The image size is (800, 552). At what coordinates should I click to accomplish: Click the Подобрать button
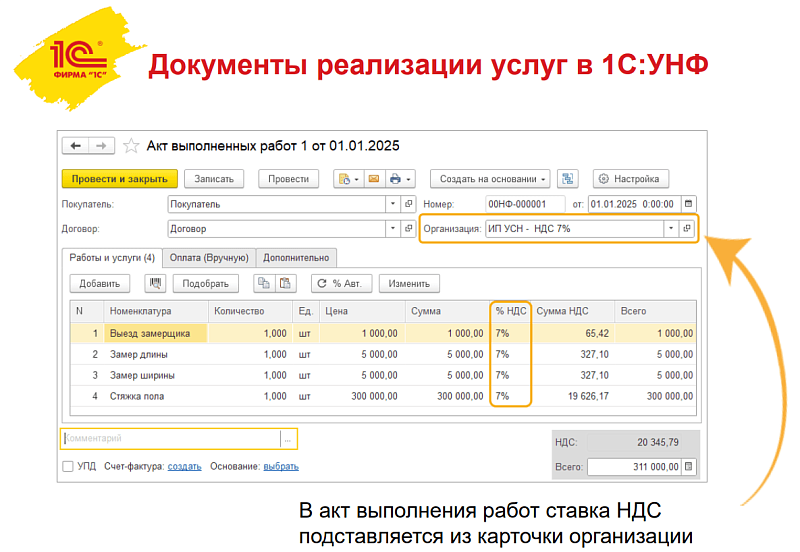pos(206,283)
